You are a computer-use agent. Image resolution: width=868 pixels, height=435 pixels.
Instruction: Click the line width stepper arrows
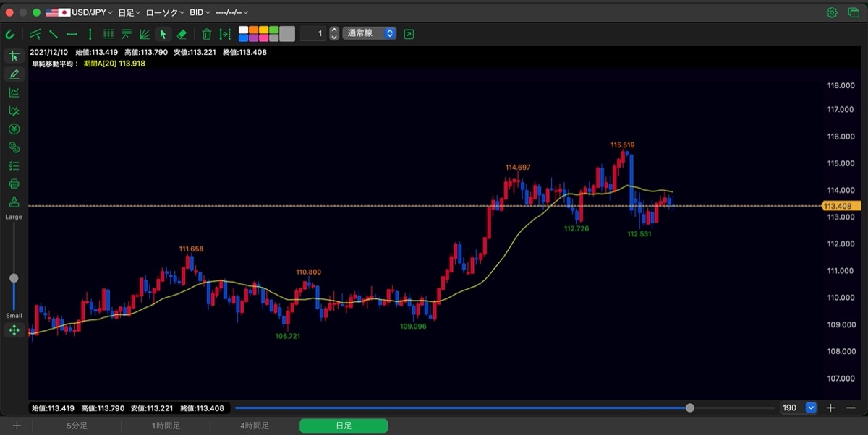(x=334, y=34)
